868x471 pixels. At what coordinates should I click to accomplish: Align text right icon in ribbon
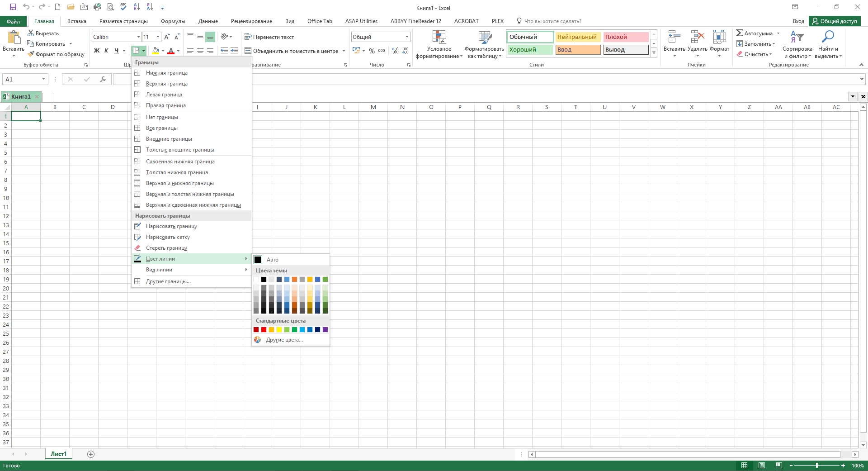210,51
